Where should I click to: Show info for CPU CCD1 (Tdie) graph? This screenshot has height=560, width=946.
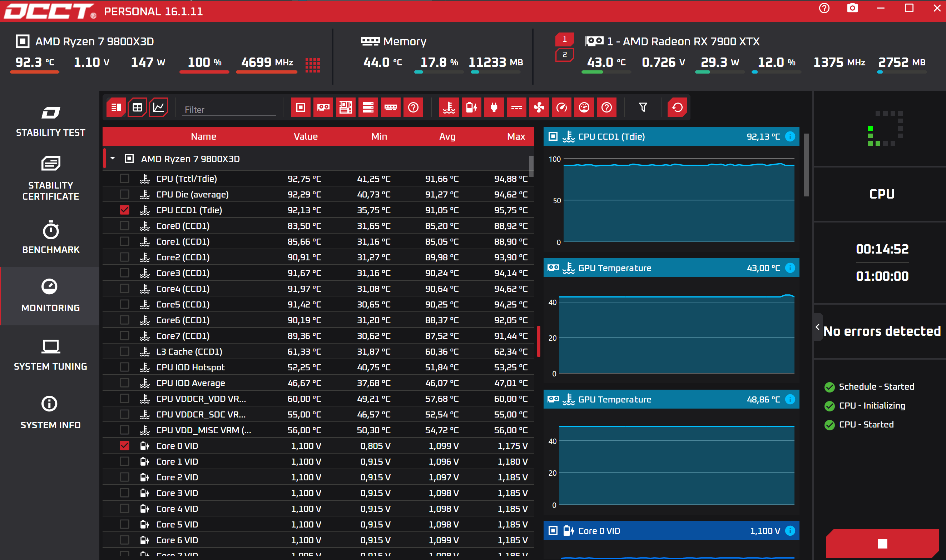(790, 136)
